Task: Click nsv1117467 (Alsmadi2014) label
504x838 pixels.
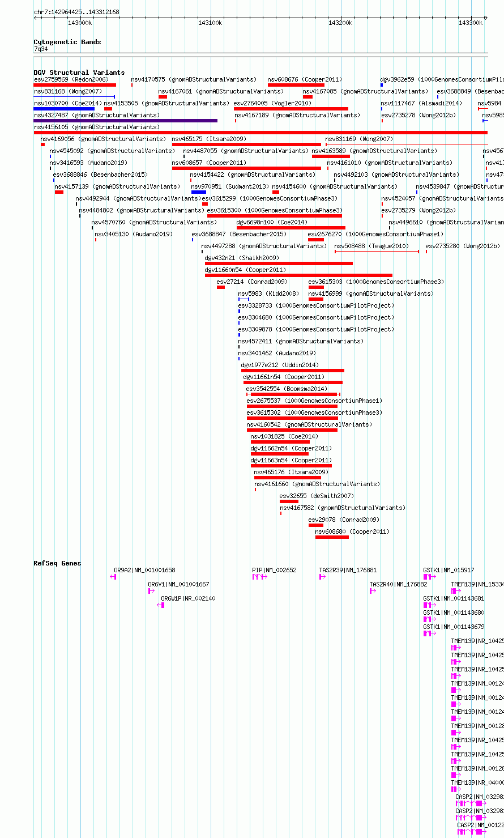Action: pyautogui.click(x=421, y=104)
